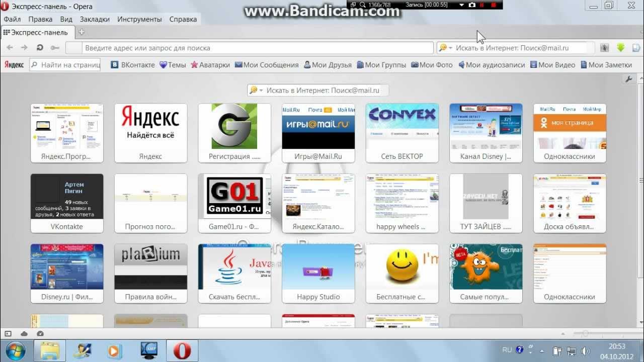Open the Яндекс speed dial tile

click(x=150, y=133)
